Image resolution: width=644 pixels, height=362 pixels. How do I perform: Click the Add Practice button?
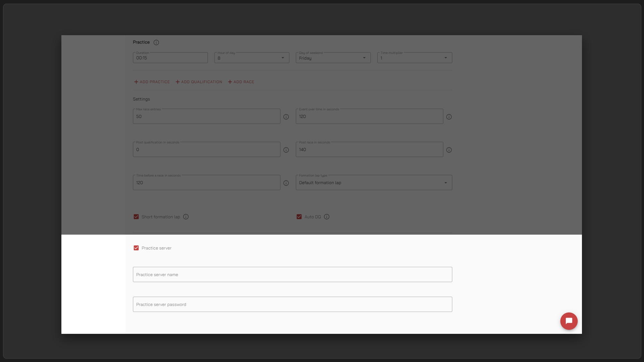click(x=152, y=82)
